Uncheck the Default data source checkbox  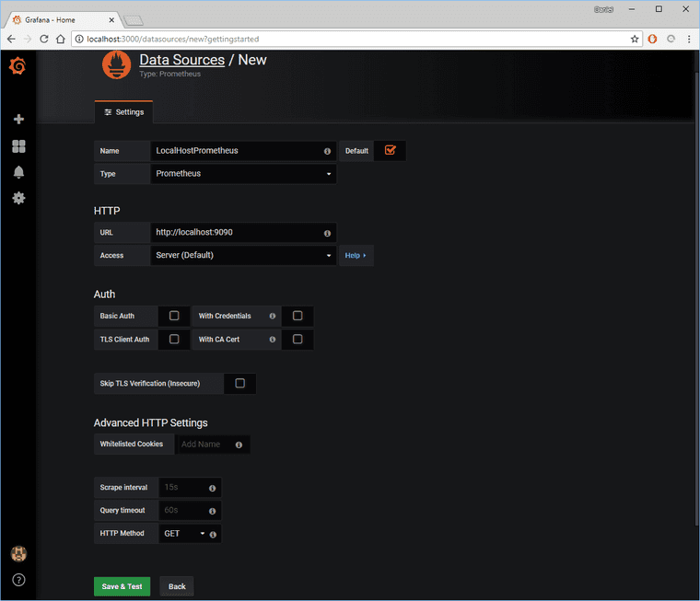(x=391, y=150)
